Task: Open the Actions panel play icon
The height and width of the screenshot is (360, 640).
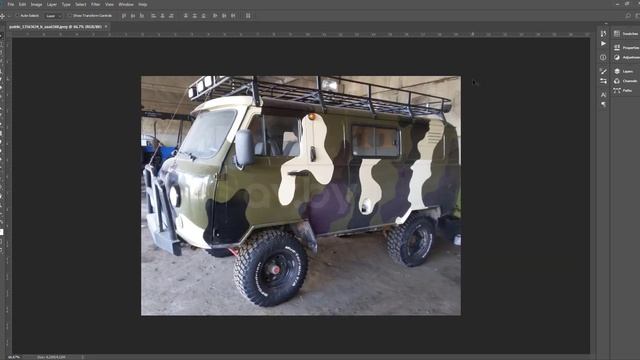Action: [x=603, y=43]
